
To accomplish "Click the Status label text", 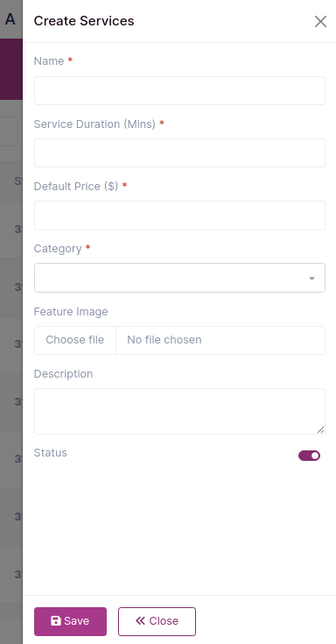I will tap(51, 453).
